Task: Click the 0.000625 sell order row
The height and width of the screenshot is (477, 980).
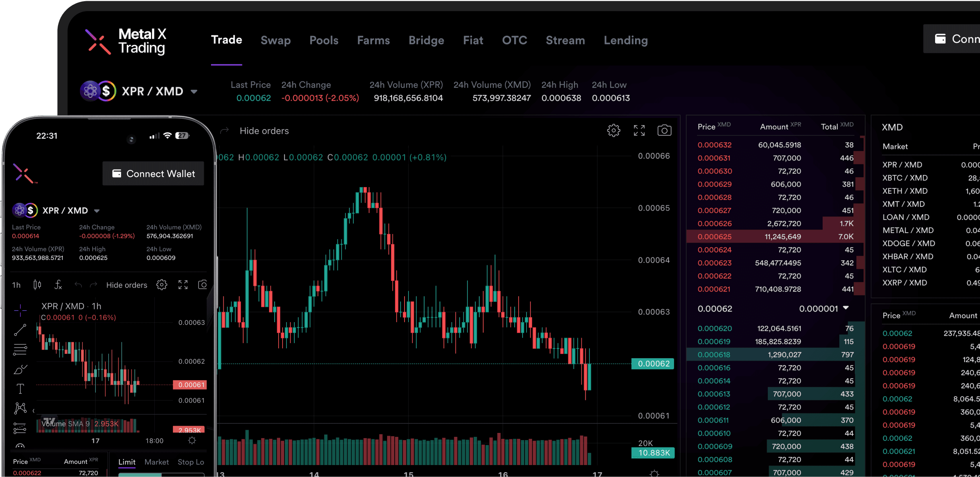Action: 775,237
